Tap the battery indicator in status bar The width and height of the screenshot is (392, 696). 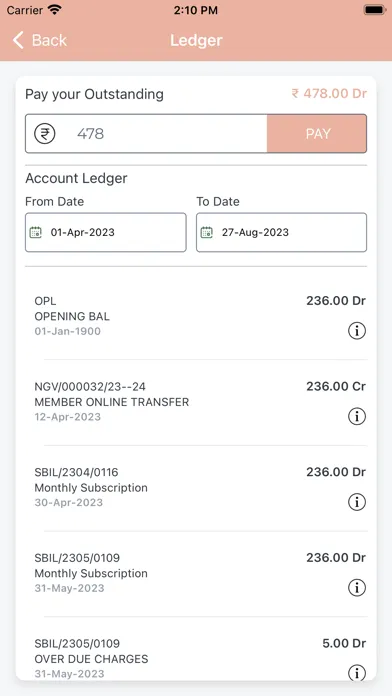click(x=374, y=10)
